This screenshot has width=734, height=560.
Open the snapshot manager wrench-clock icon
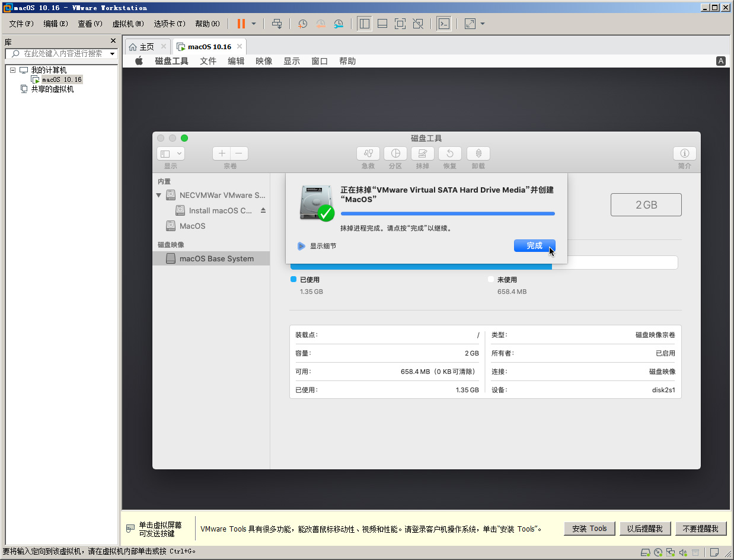click(x=339, y=24)
